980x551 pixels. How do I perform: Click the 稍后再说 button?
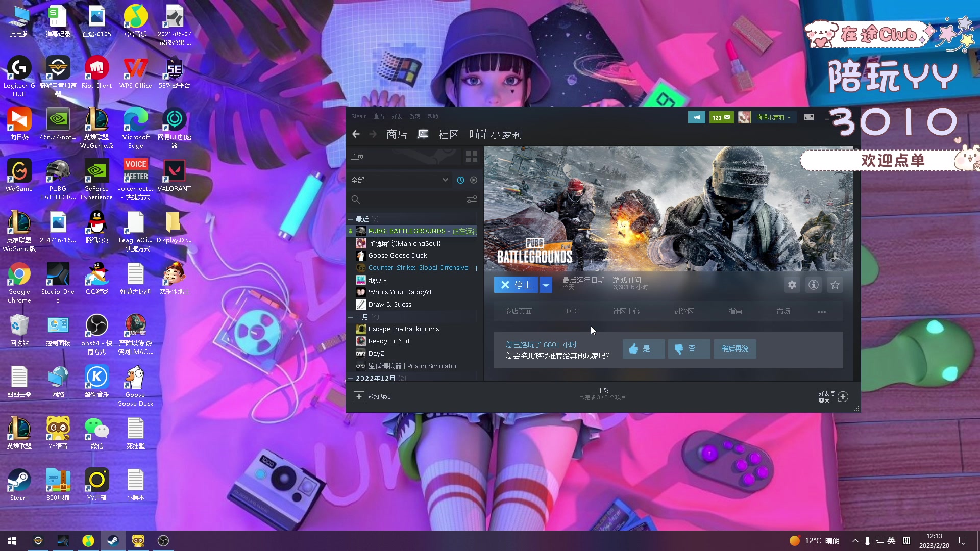734,349
